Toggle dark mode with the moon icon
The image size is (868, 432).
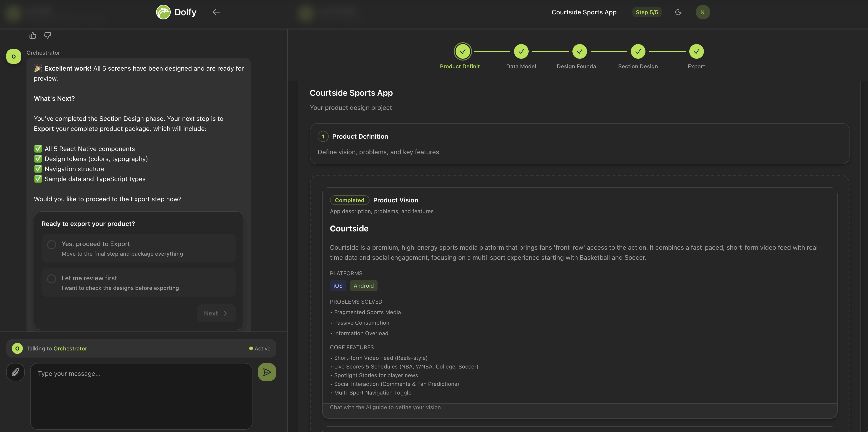pyautogui.click(x=678, y=12)
